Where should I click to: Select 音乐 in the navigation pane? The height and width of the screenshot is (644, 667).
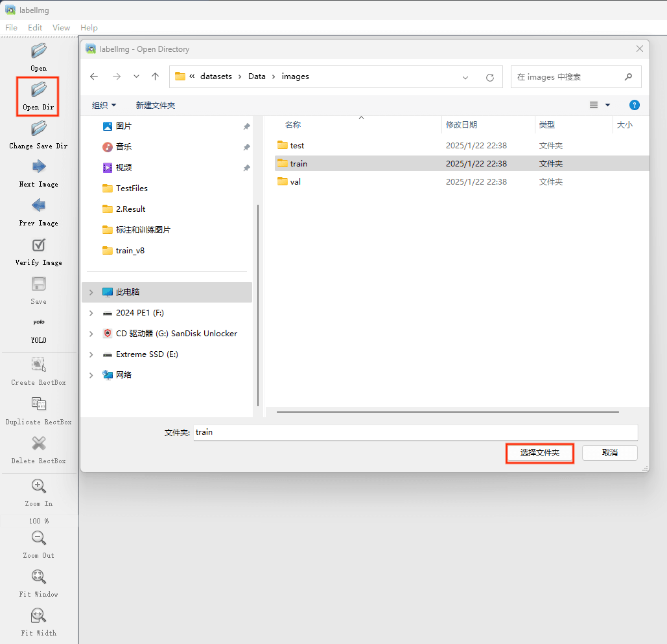123,147
